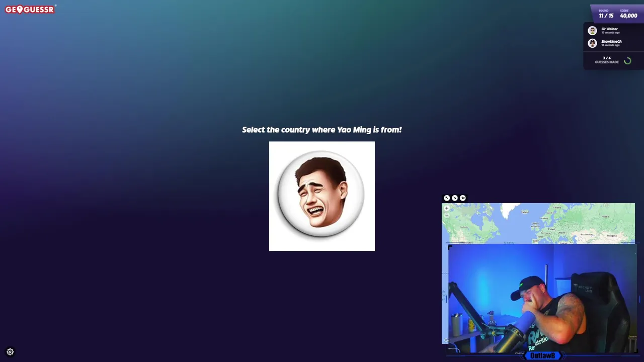Viewport: 644px width, 362px height.
Task: Click Canada on the guess map
Action: [x=464, y=227]
